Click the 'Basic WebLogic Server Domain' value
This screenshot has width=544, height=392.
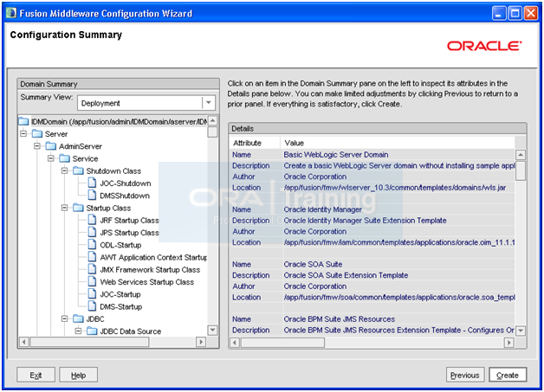pyautogui.click(x=336, y=155)
